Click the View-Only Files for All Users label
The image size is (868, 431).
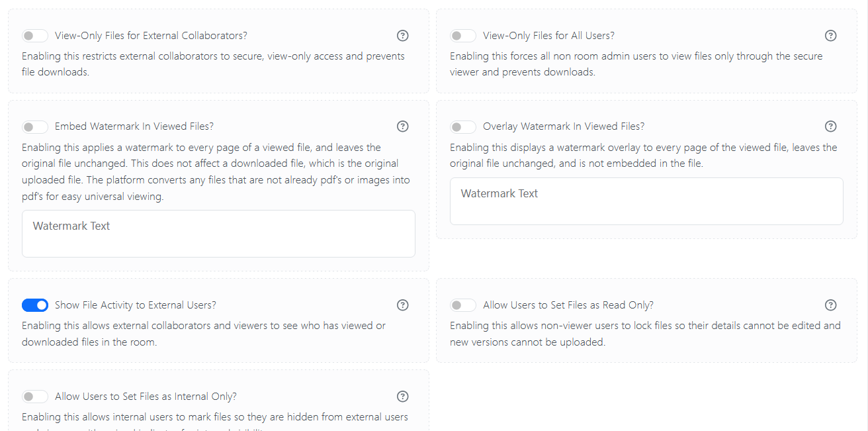click(x=548, y=36)
